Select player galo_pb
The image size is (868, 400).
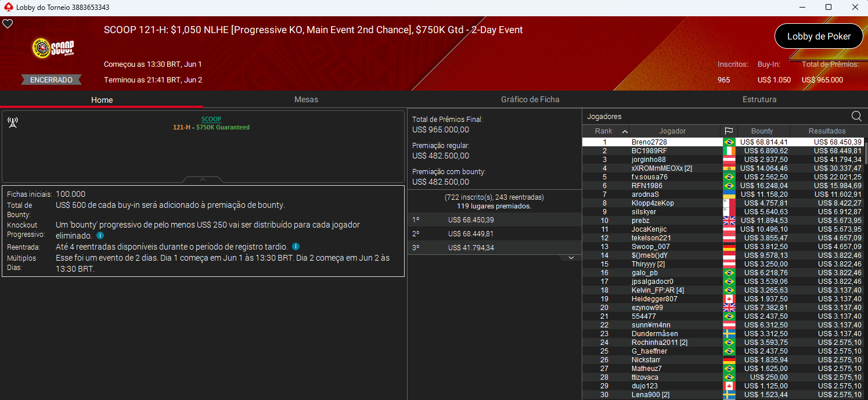pyautogui.click(x=644, y=273)
